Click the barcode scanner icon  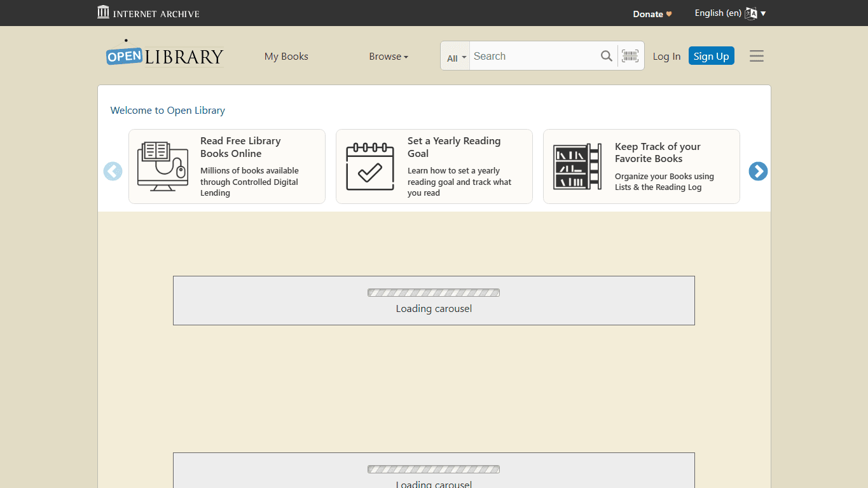pyautogui.click(x=630, y=56)
